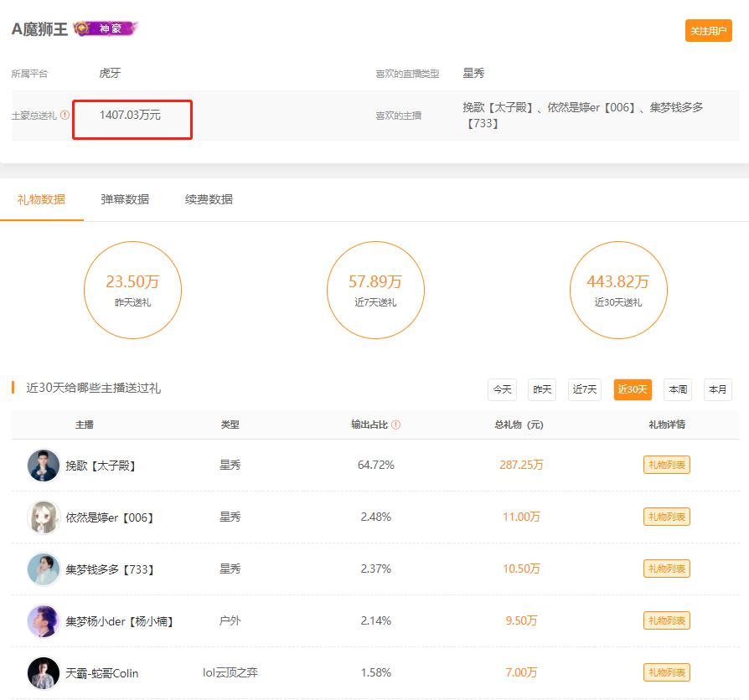This screenshot has width=749, height=700.
Task: Select the 礼物数据 tab
Action: [x=41, y=199]
